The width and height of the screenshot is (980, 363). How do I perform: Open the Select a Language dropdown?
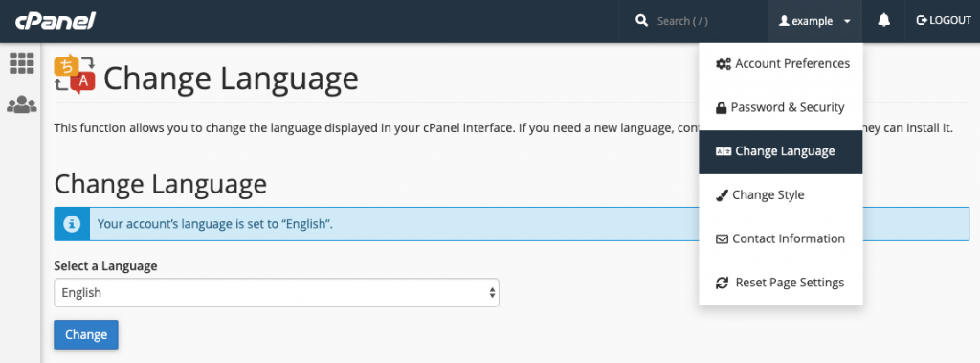click(277, 292)
